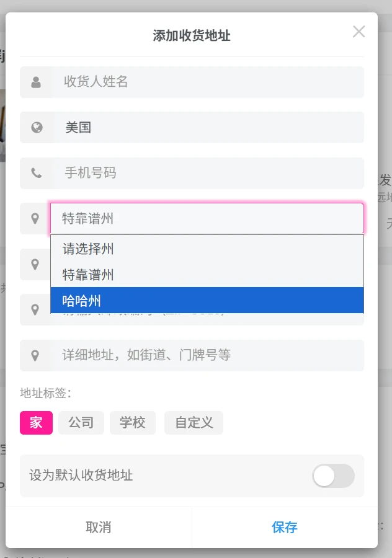392x558 pixels.
Task: Click the pin icon beside the detailed address field
Action: (35, 355)
